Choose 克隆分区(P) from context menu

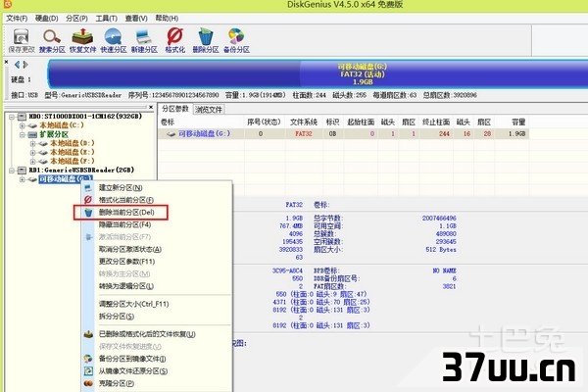(157, 383)
